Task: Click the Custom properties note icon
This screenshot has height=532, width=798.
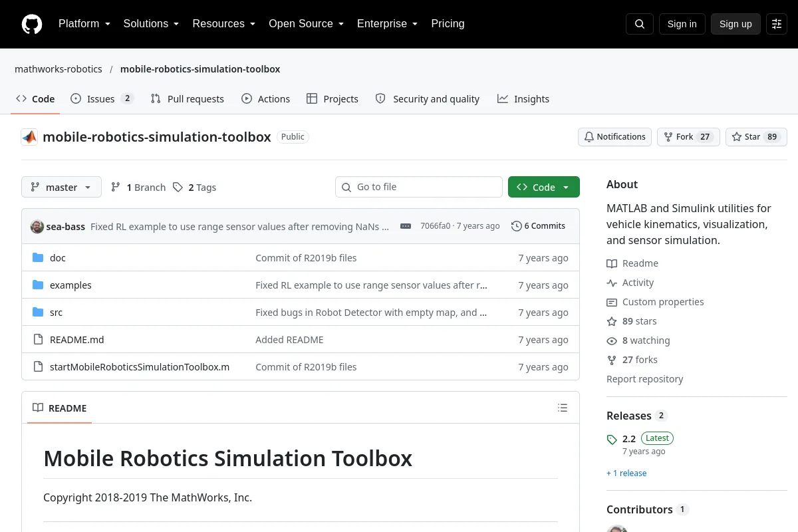Action: click(612, 302)
